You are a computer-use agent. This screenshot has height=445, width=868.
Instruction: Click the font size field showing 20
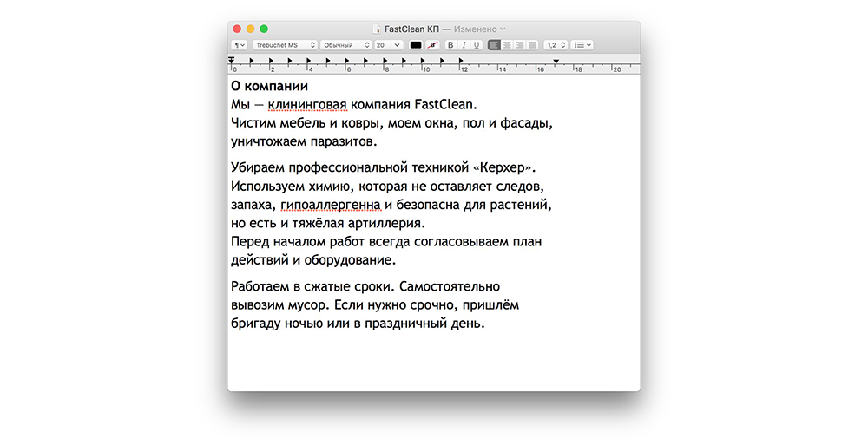tap(383, 45)
